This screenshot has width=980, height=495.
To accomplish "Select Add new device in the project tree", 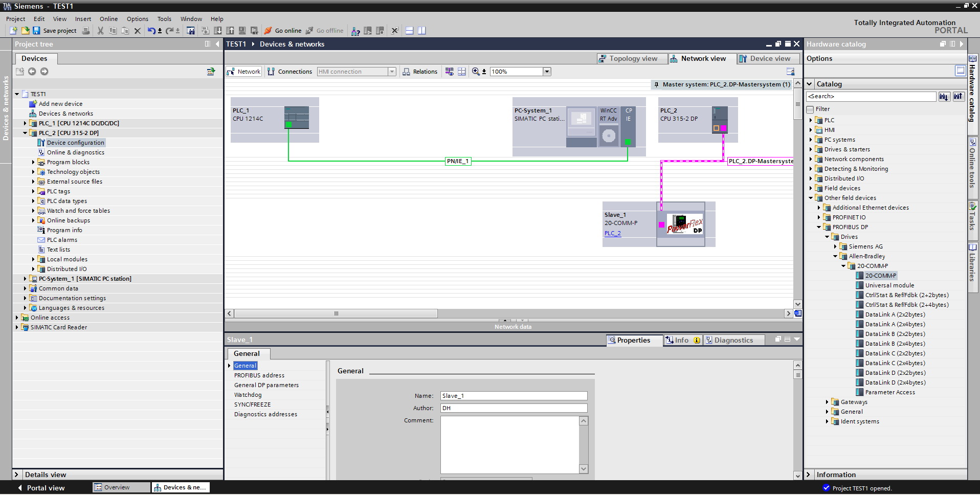I will tap(60, 104).
